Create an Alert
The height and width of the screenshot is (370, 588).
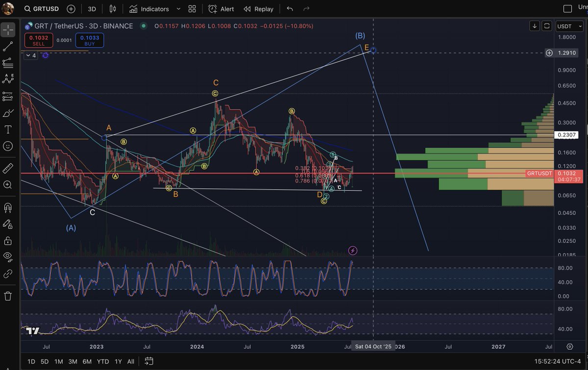click(221, 9)
